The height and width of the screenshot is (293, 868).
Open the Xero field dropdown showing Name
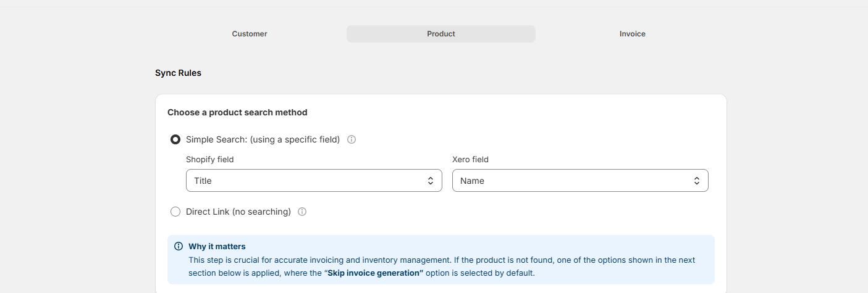click(575, 181)
